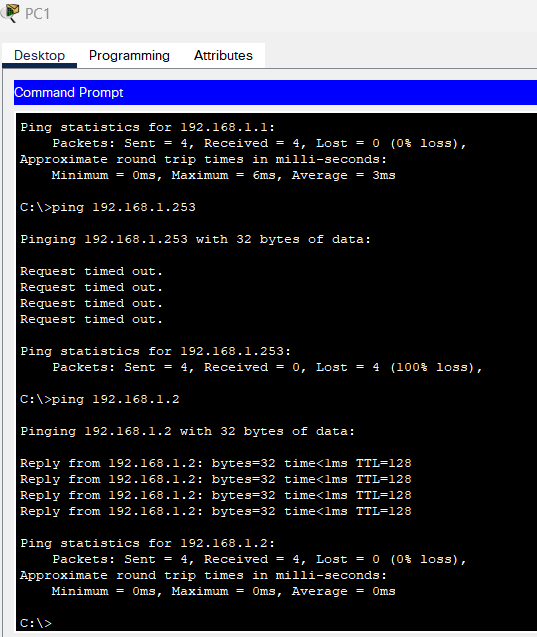This screenshot has width=537, height=637.
Task: Click the Command Prompt title bar
Action: coord(275,92)
